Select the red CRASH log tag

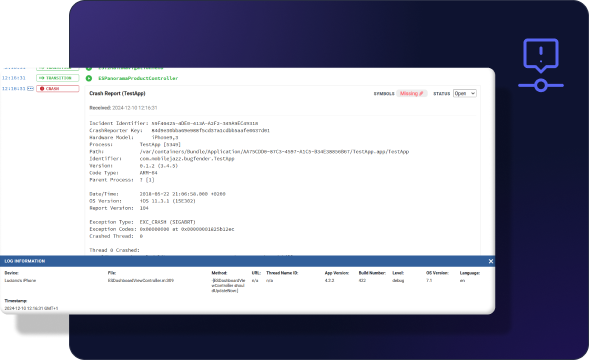[x=57, y=89]
